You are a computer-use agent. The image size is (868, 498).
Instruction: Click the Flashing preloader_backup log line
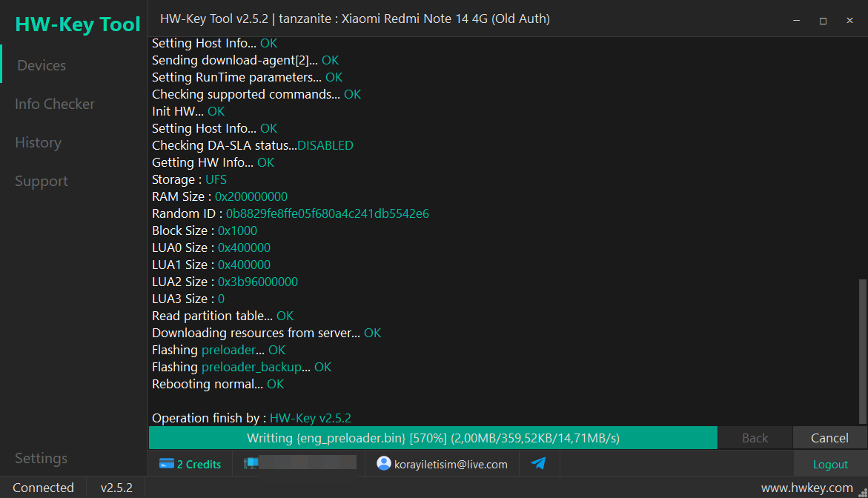pos(242,367)
